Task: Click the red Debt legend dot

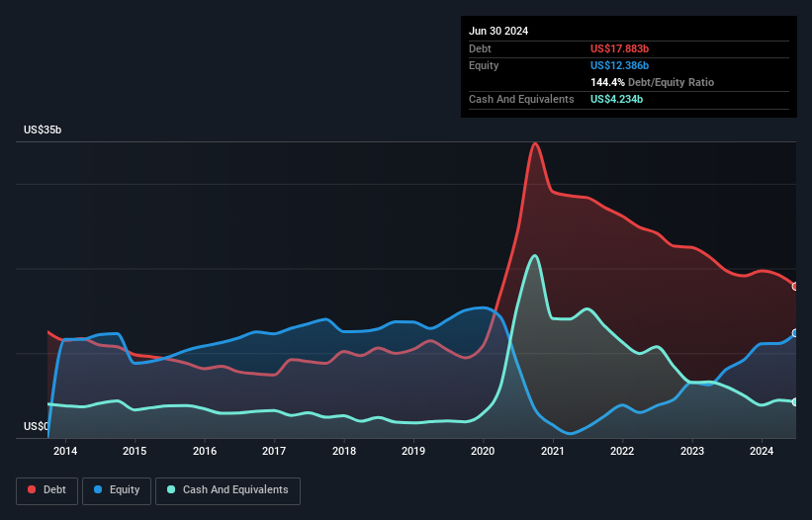Action: [x=32, y=489]
